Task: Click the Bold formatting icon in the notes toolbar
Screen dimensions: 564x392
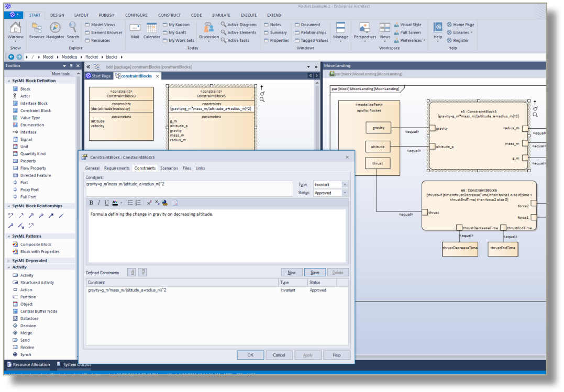Action: click(91, 203)
